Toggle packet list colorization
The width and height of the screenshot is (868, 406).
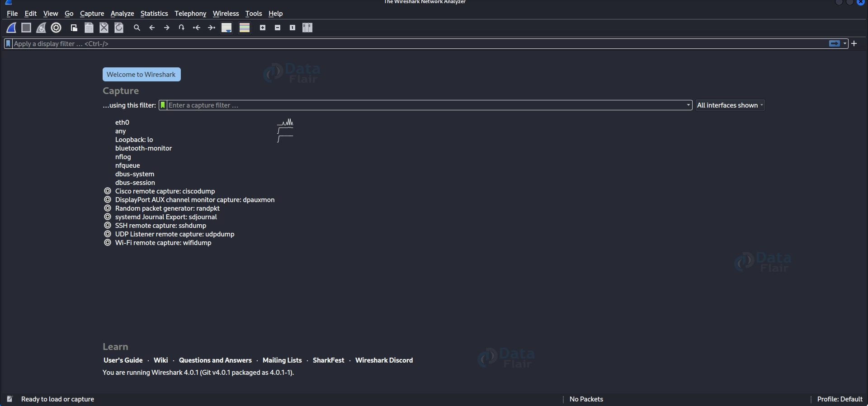tap(245, 28)
